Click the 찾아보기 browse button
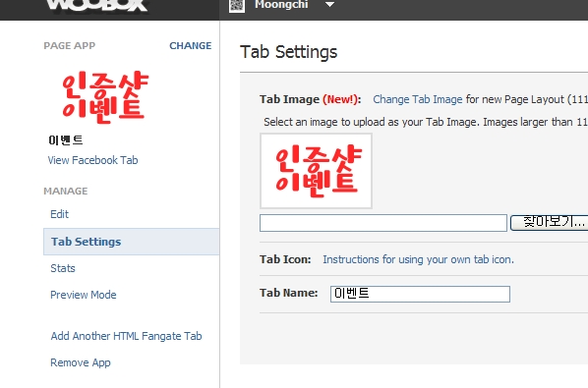Viewport: 588px width, 388px height. [549, 223]
